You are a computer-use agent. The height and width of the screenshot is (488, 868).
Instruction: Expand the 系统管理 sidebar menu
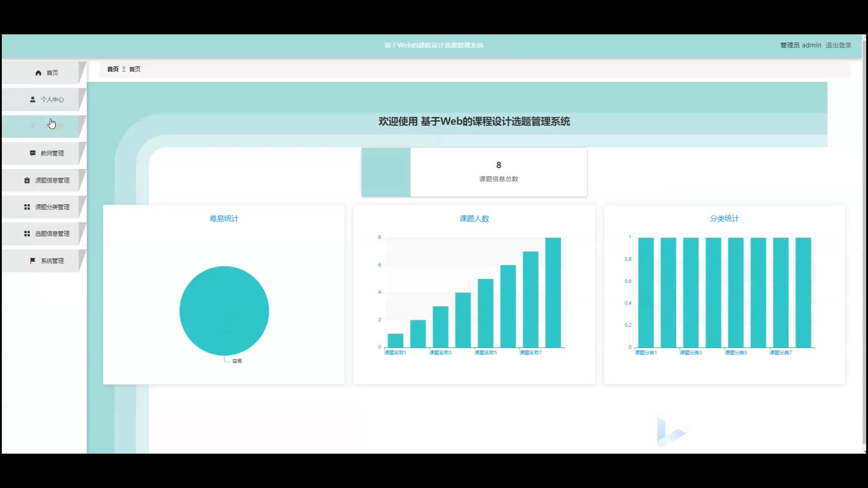(x=52, y=261)
